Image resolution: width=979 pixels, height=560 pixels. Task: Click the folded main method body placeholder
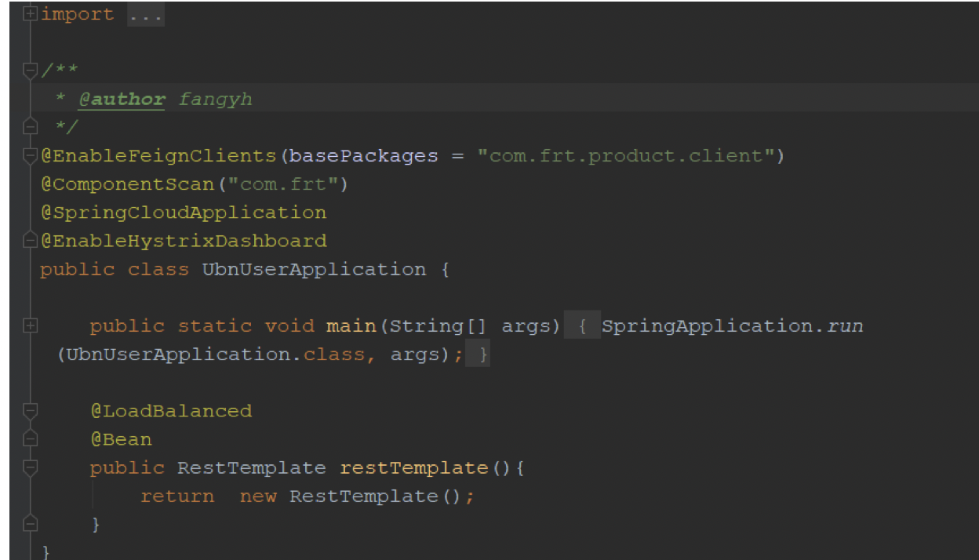tap(580, 325)
